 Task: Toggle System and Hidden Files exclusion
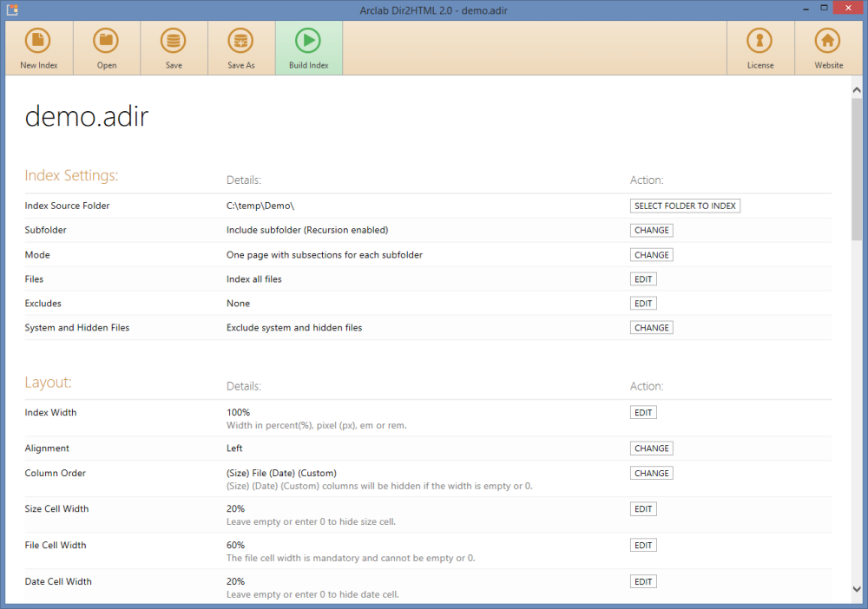click(651, 328)
